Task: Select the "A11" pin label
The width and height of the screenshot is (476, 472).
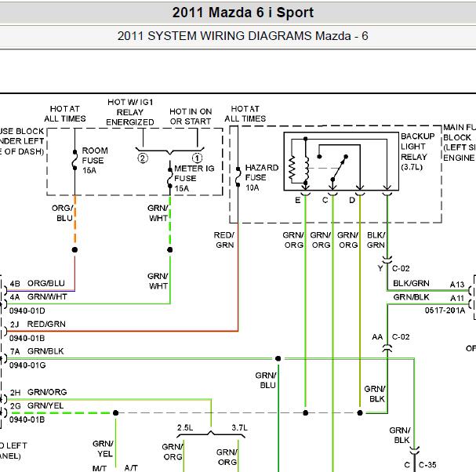Action: 457,299
